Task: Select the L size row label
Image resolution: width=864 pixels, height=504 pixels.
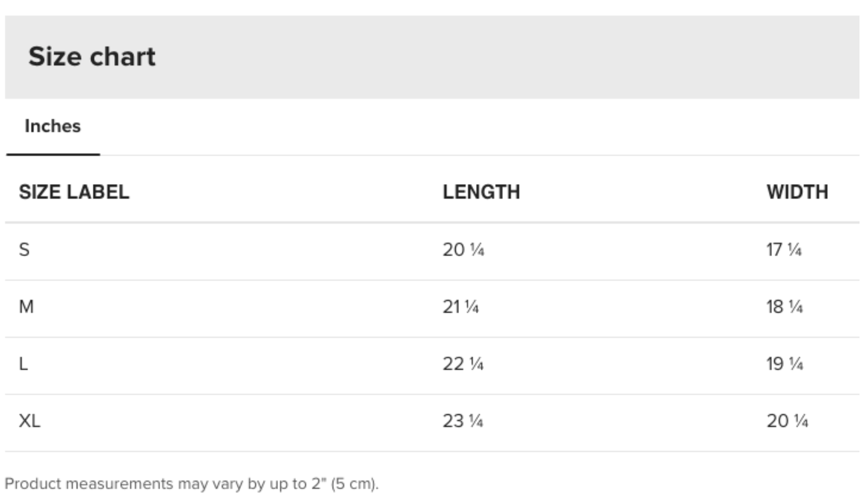Action: [23, 364]
